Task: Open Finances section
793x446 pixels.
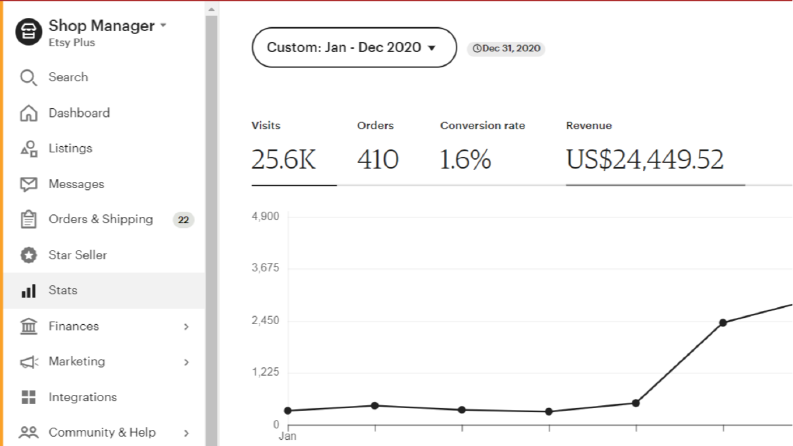Action: pos(74,326)
